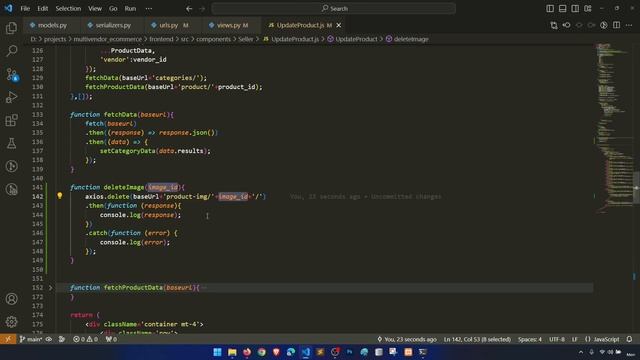Click the Open Changes compare icon
The width and height of the screenshot is (640, 360).
click(x=554, y=25)
